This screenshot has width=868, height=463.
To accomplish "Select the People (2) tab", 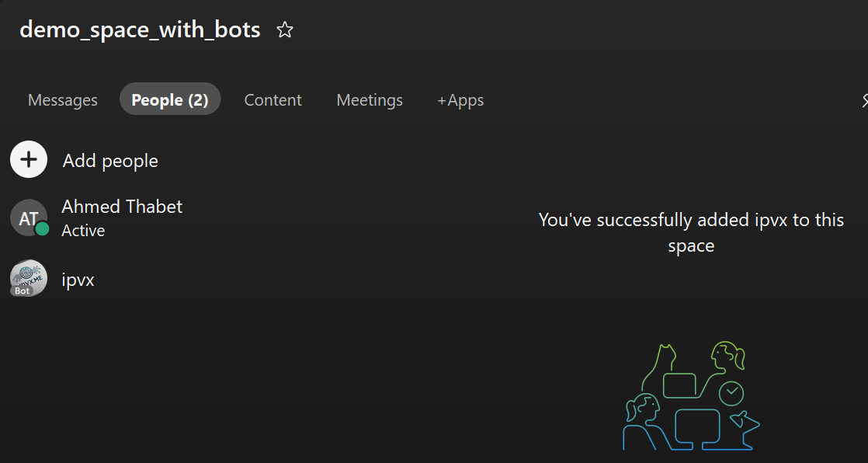I will click(x=170, y=100).
